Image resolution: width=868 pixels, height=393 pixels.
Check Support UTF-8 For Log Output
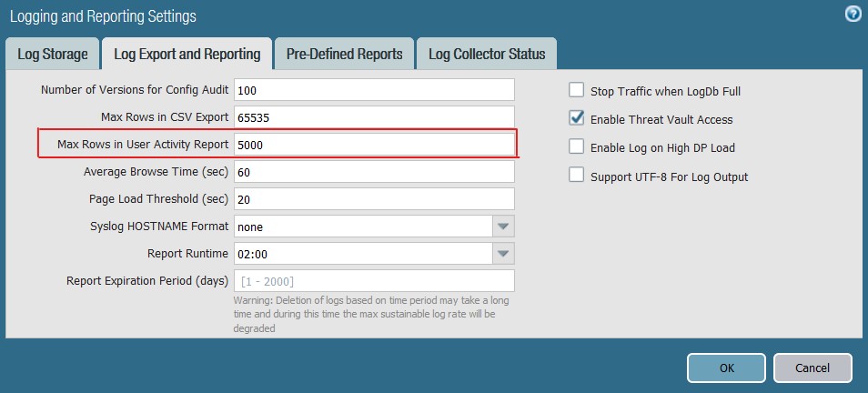pos(576,176)
